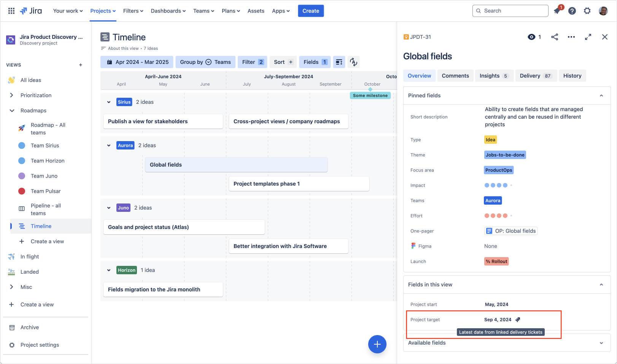Open the OP: Global fields one-pager link
Image resolution: width=617 pixels, height=364 pixels.
(510, 230)
